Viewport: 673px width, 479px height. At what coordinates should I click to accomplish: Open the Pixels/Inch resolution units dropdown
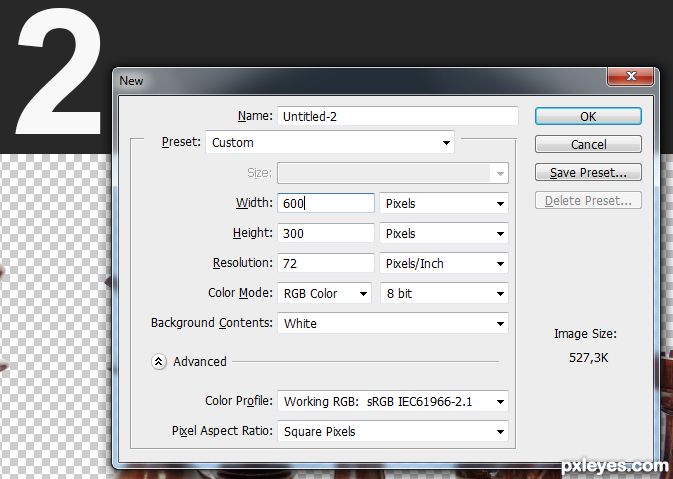click(x=444, y=263)
